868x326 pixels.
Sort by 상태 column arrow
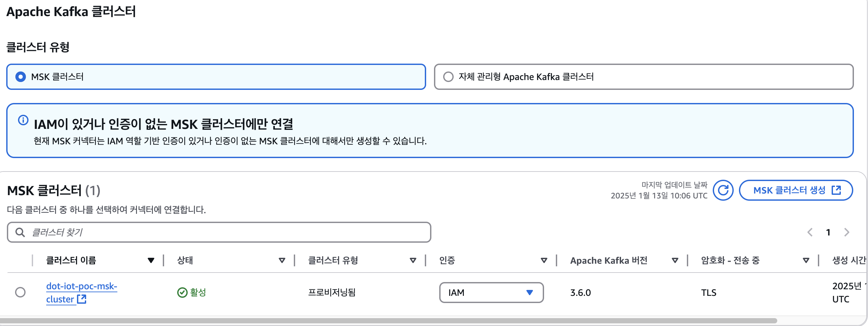point(282,260)
